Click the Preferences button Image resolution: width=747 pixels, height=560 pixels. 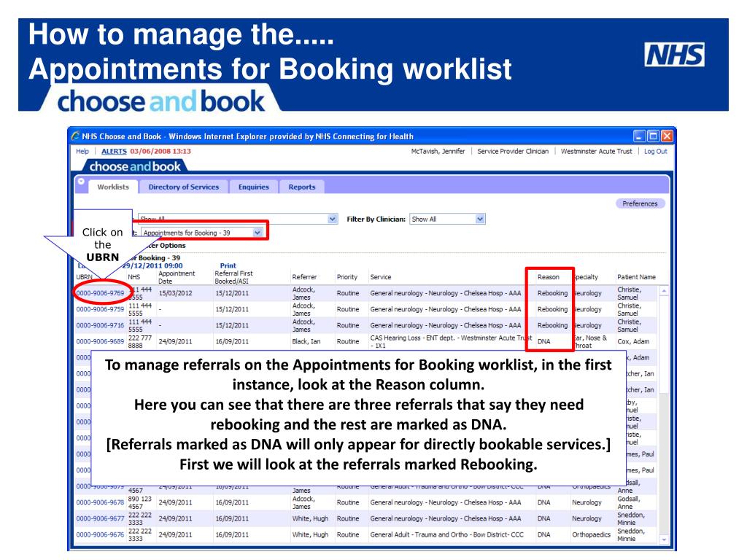click(x=640, y=203)
